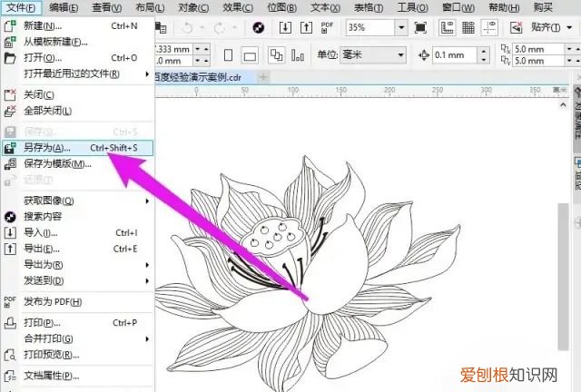This screenshot has height=392, width=581.
Task: Toggle the show rulers icon
Action: coord(448,27)
